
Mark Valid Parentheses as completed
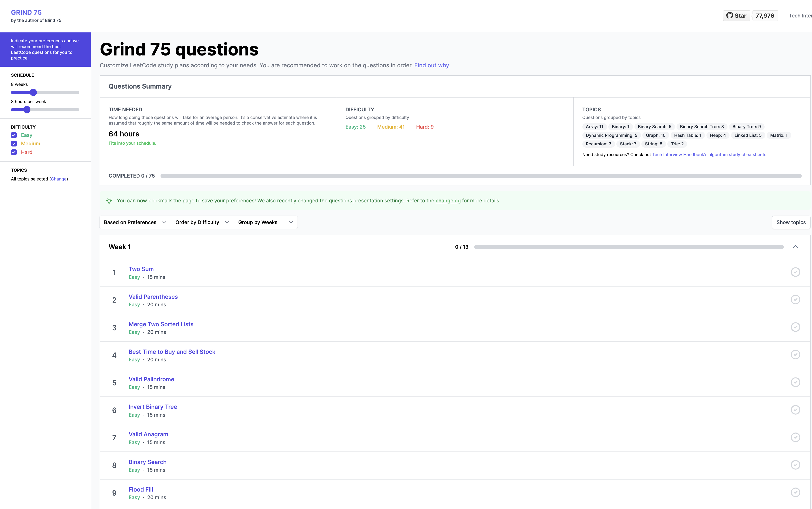(795, 300)
